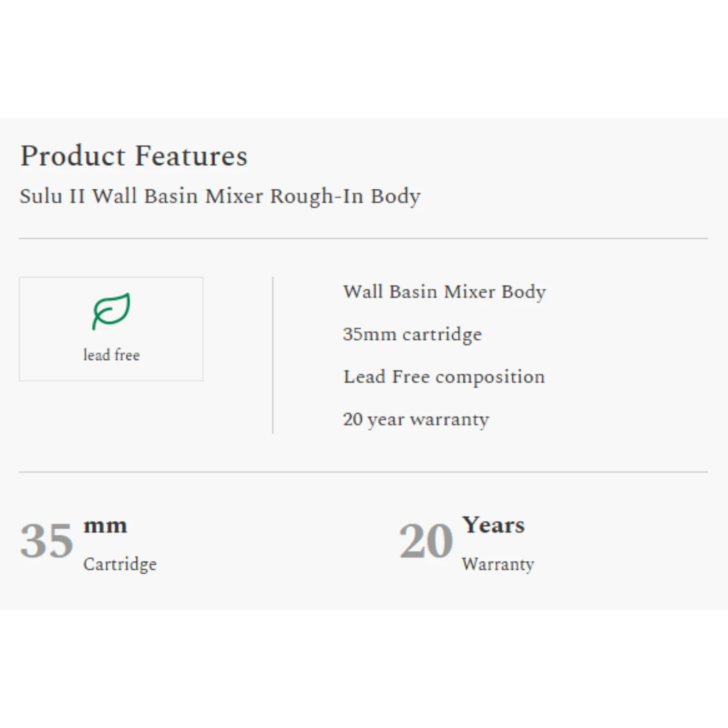
Task: Select the Cartridge label under mm
Action: [x=120, y=564]
